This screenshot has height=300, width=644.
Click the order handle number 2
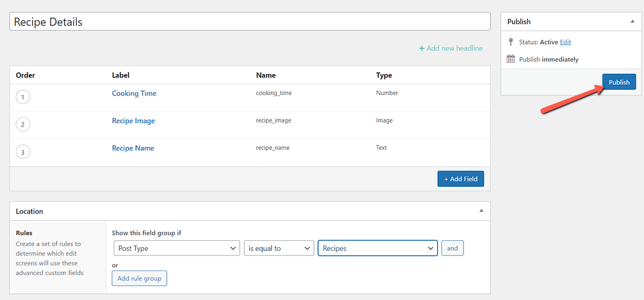click(x=23, y=125)
